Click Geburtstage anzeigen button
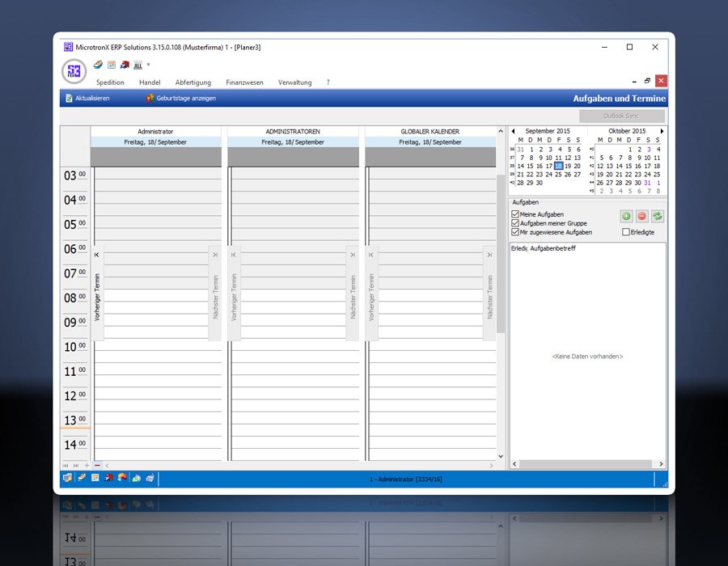This screenshot has height=566, width=728. (x=181, y=99)
